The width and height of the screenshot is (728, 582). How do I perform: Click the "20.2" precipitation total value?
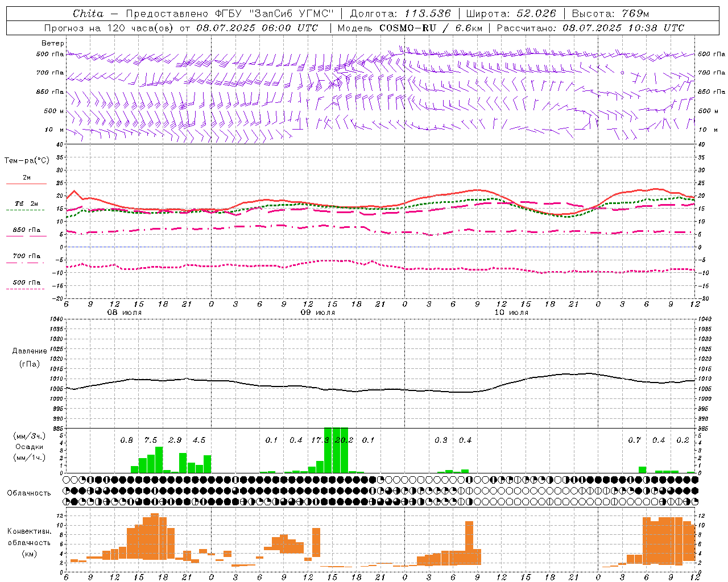click(x=345, y=440)
